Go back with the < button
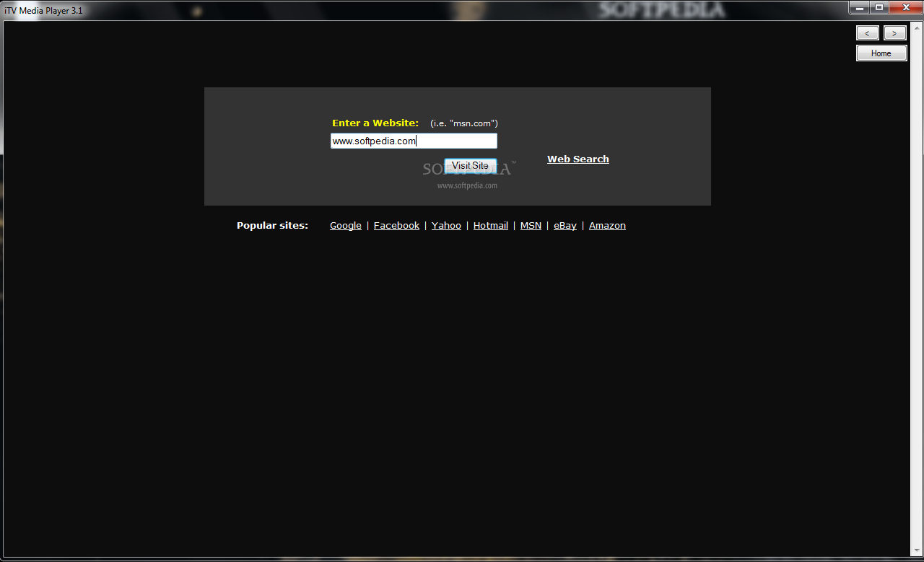This screenshot has height=562, width=924. pos(868,33)
